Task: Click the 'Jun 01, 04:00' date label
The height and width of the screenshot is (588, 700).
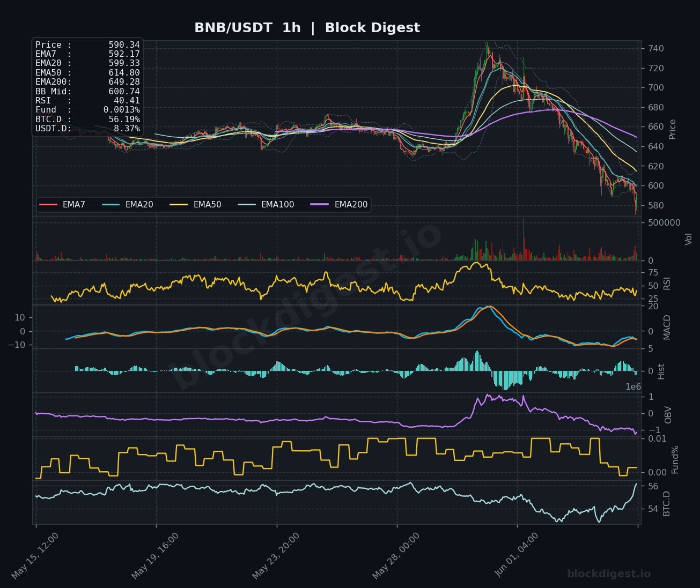Action: (517, 555)
